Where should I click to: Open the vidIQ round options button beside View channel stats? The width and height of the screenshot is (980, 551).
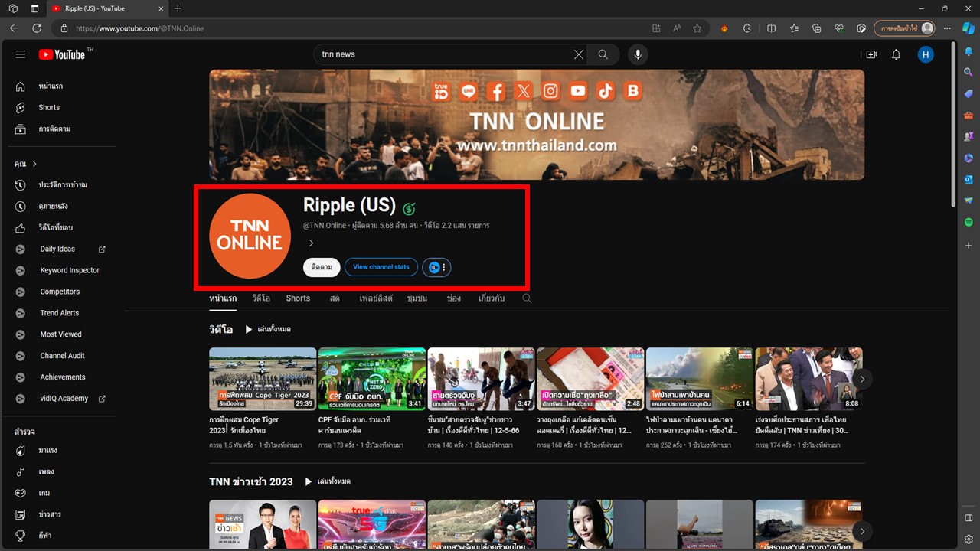coord(436,267)
